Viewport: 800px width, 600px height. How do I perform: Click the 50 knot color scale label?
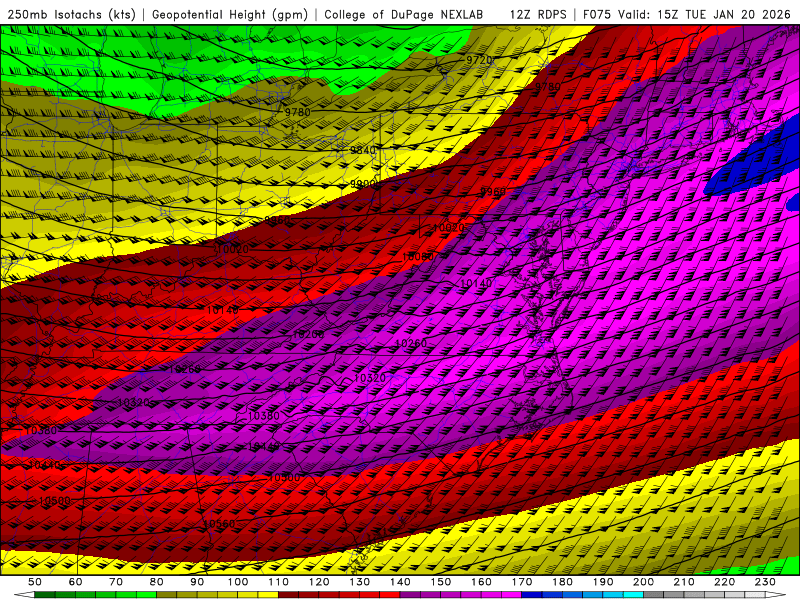point(35,582)
